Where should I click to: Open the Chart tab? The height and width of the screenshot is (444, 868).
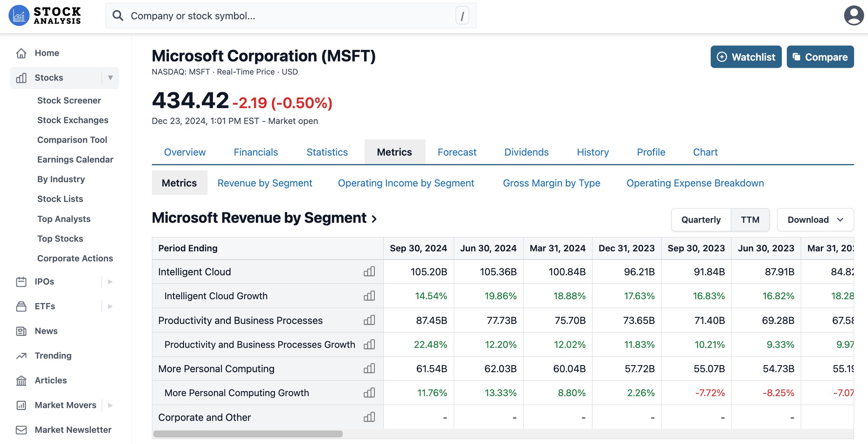[x=705, y=152]
